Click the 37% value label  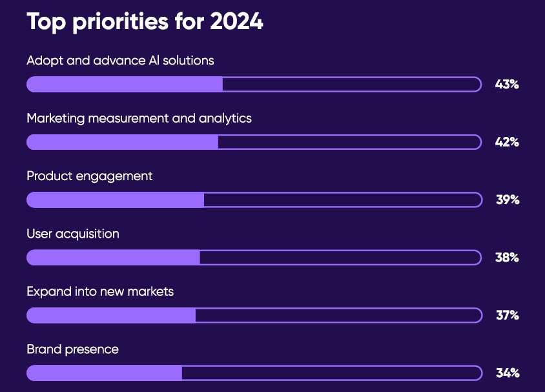[x=507, y=315]
